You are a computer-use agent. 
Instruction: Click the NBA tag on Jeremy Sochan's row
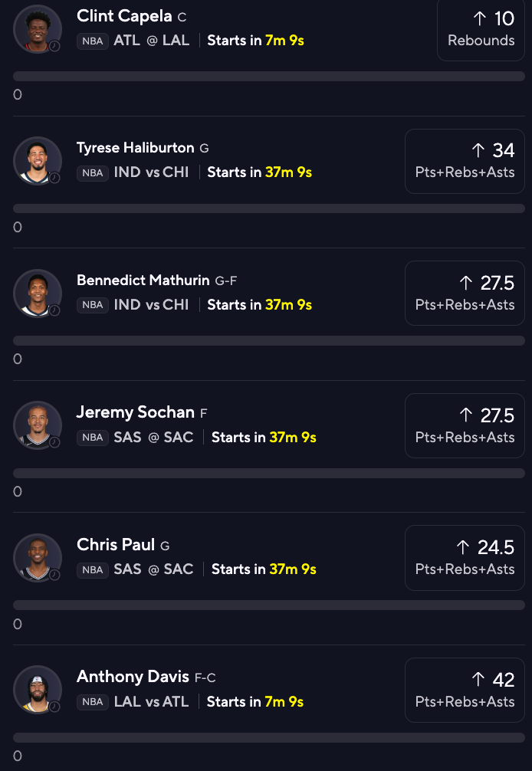[93, 438]
